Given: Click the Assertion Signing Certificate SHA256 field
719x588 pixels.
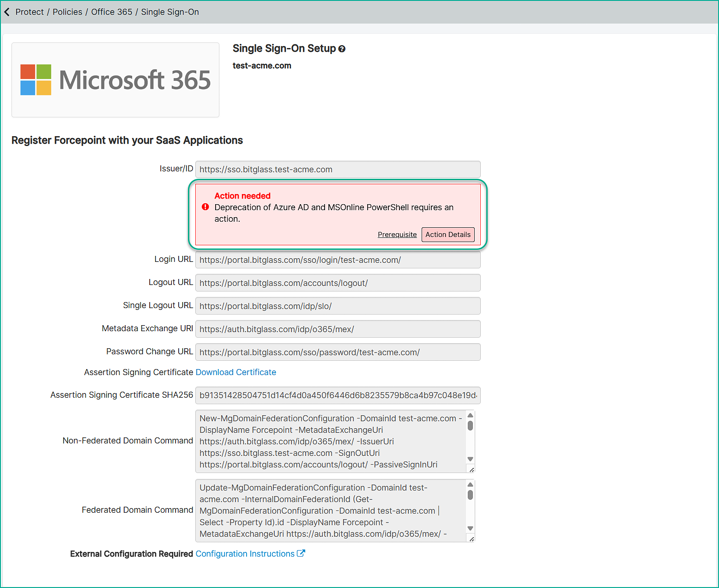Looking at the screenshot, I should pyautogui.click(x=338, y=395).
